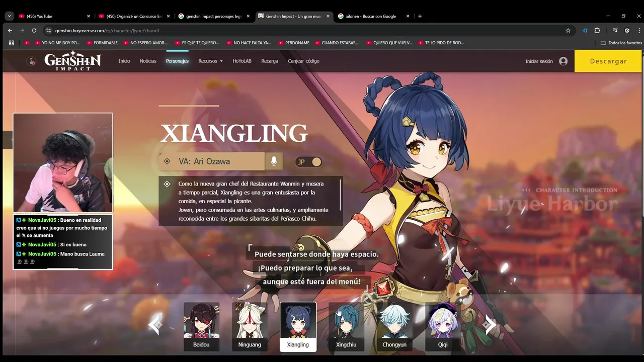
Task: Expand the Recursos dropdown menu
Action: tap(210, 61)
